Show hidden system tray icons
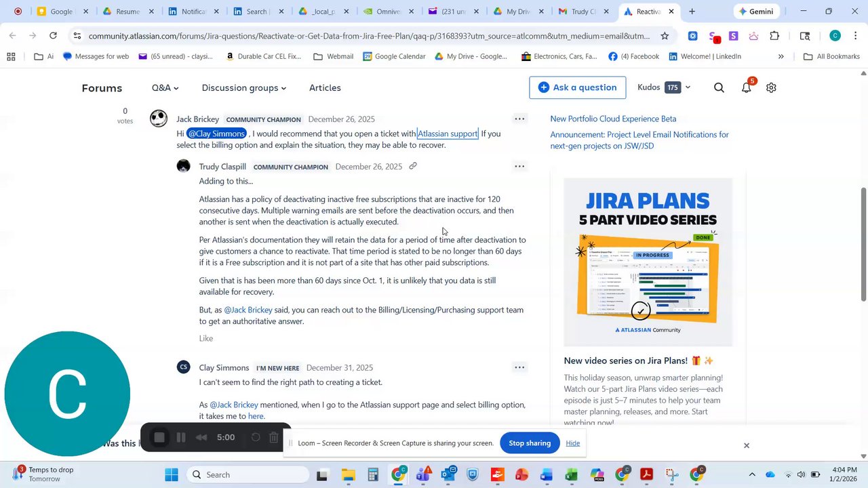868x488 pixels. point(751,474)
